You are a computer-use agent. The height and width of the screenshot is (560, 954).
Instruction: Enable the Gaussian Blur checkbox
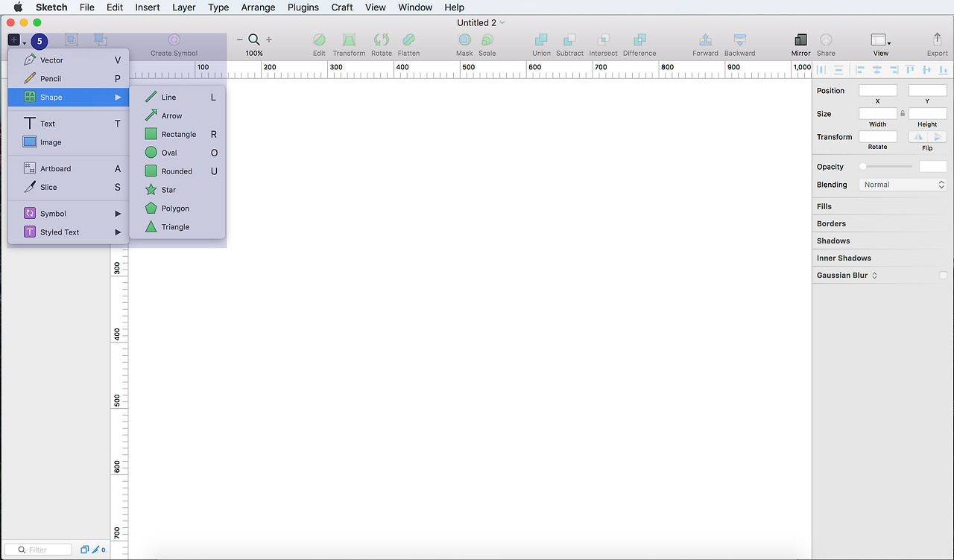click(943, 276)
